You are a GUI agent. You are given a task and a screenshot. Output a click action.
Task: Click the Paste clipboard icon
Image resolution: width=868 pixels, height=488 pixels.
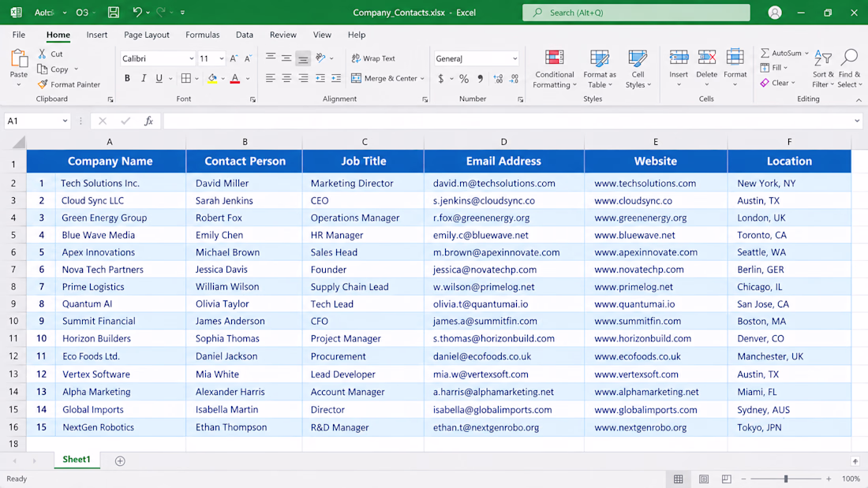pyautogui.click(x=19, y=58)
